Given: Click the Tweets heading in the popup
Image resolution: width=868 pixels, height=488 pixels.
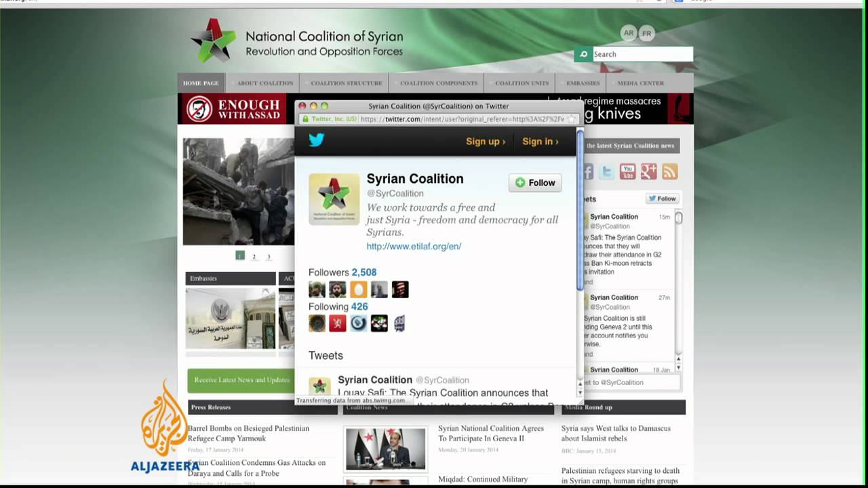Looking at the screenshot, I should click(x=325, y=355).
